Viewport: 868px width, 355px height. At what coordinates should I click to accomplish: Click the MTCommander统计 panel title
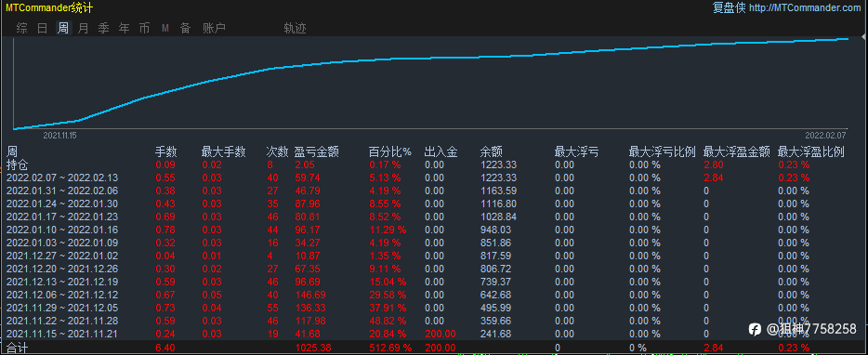(49, 7)
